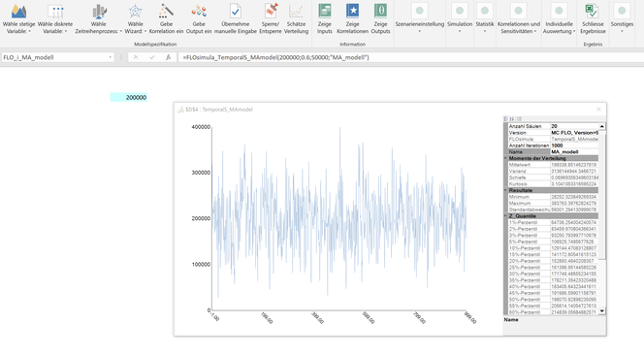Collapse the Z_Quantile section
The width and height of the screenshot is (644, 356).
click(505, 216)
